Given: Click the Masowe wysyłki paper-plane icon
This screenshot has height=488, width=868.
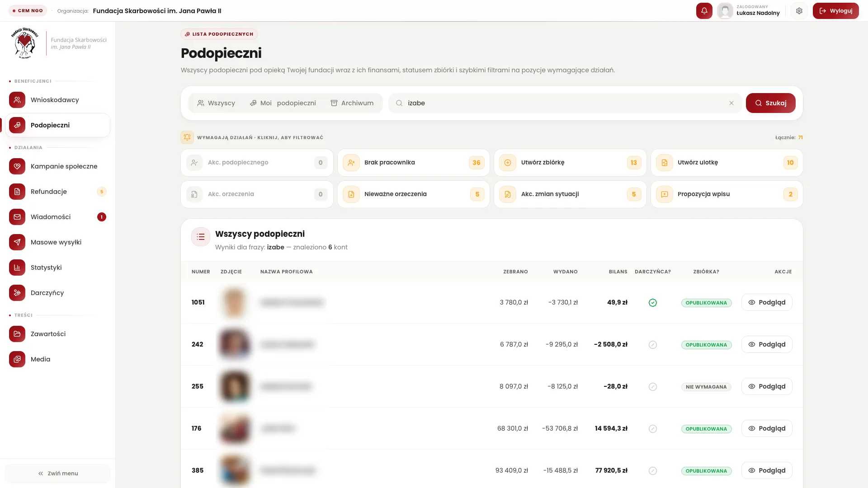Looking at the screenshot, I should coord(17,242).
